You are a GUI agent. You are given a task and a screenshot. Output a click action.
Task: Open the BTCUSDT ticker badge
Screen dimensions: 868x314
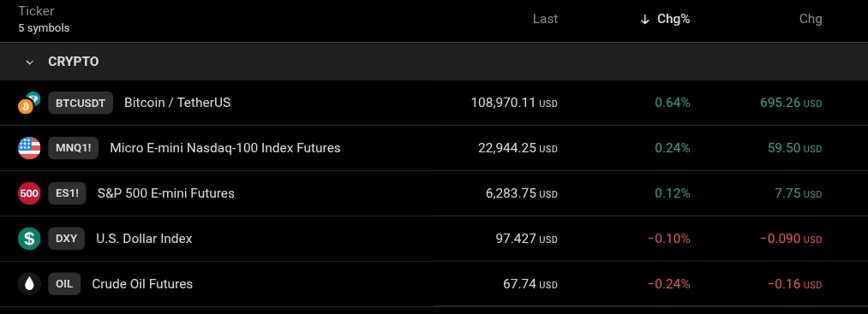[81, 103]
